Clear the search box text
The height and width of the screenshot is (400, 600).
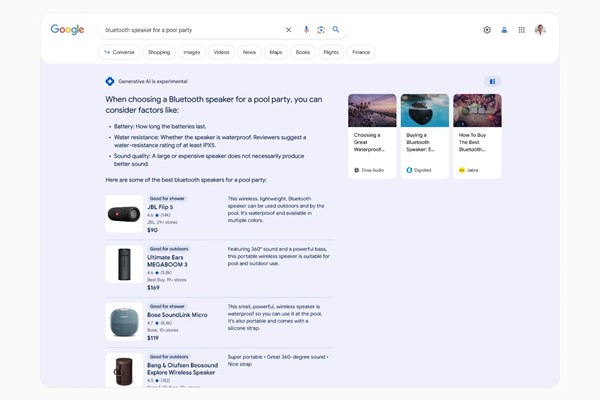pos(289,30)
